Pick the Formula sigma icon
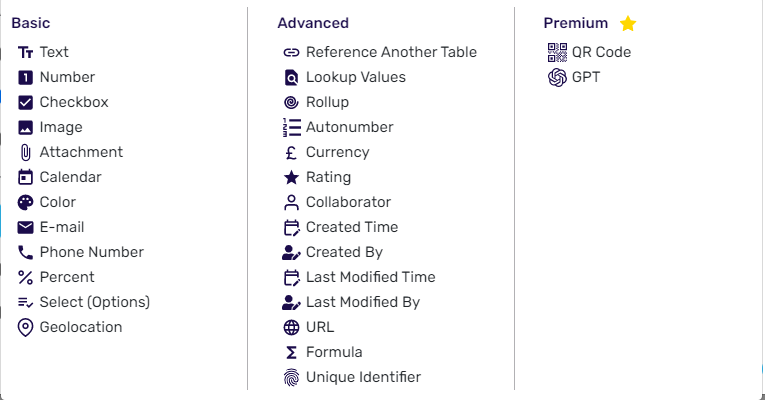The width and height of the screenshot is (765, 400). coord(291,352)
